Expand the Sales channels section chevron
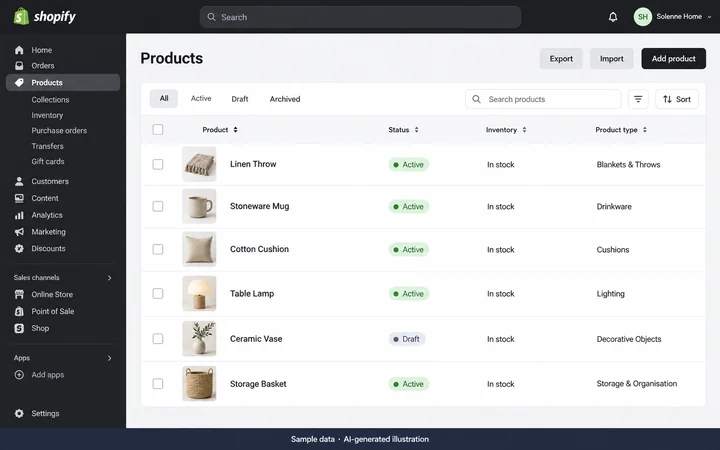The height and width of the screenshot is (450, 720). 109,278
